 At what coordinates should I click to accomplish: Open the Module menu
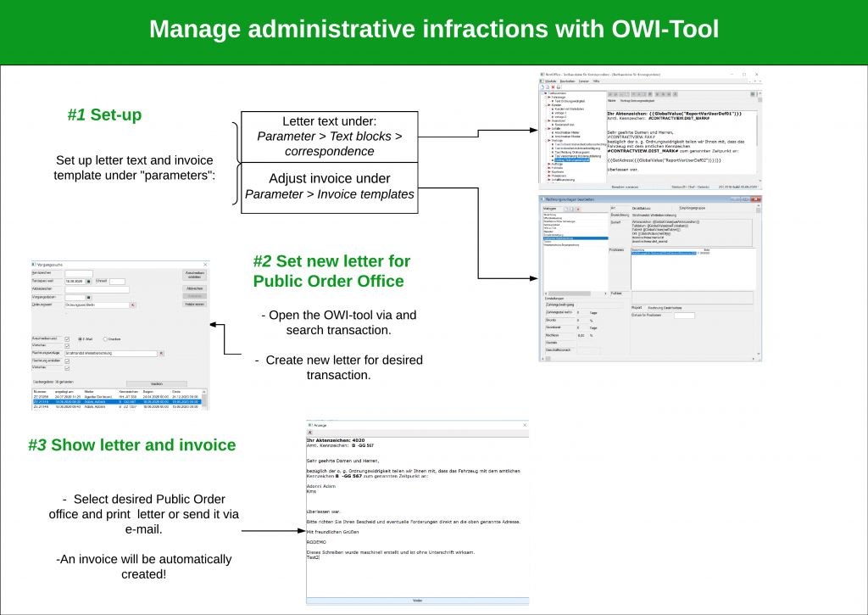click(x=550, y=81)
